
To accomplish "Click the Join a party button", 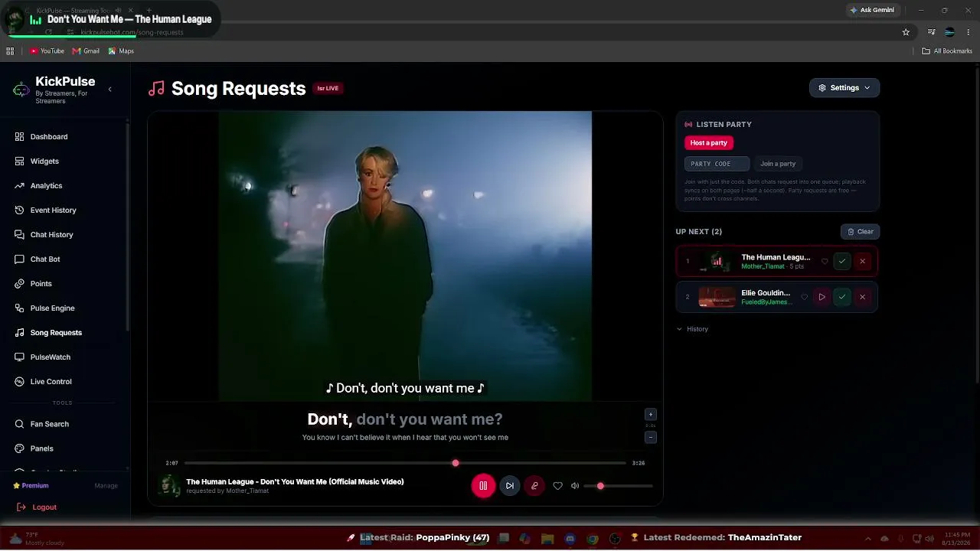I will (778, 164).
